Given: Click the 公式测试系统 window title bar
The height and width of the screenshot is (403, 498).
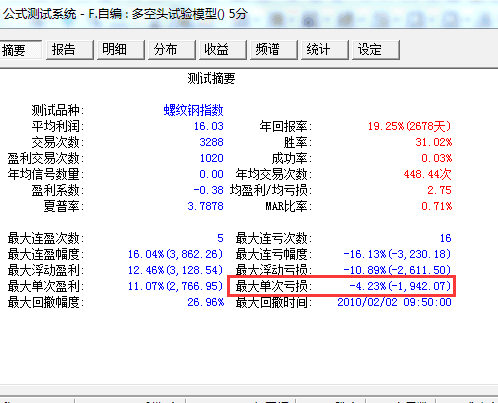Looking at the screenshot, I should tap(249, 14).
